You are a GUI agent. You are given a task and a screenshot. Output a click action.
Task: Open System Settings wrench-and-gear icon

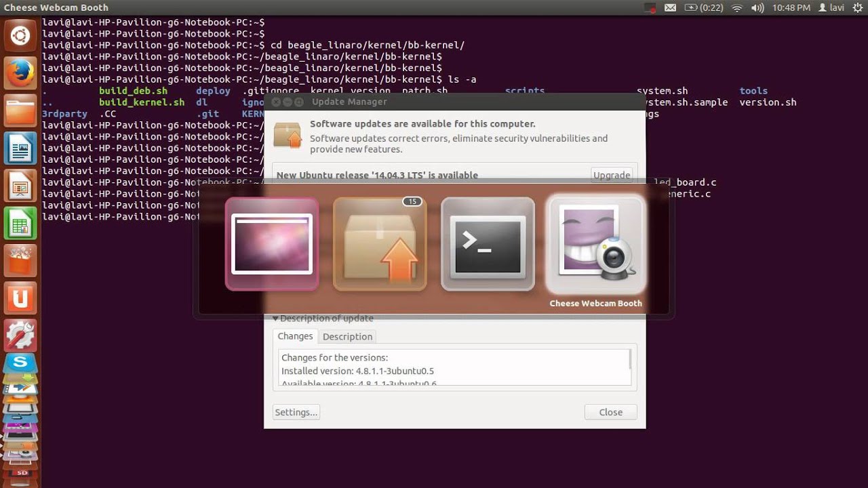click(20, 334)
